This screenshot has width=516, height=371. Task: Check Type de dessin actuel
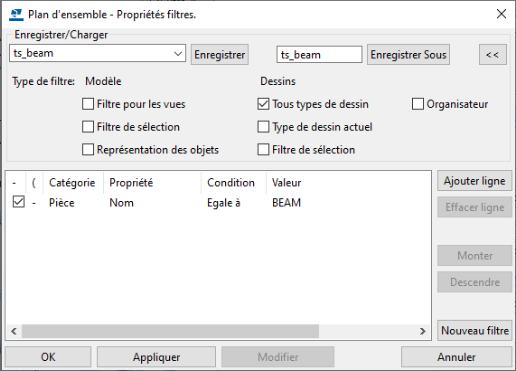pos(263,127)
